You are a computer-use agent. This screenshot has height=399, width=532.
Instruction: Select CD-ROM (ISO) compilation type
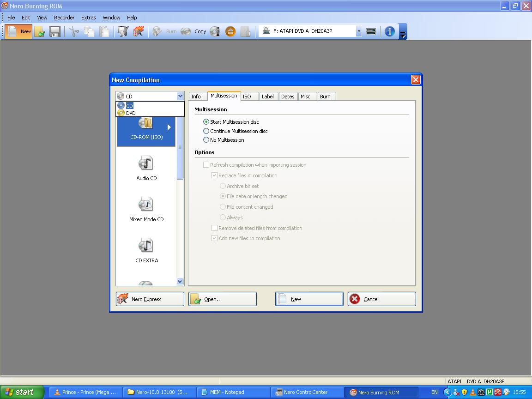click(146, 132)
